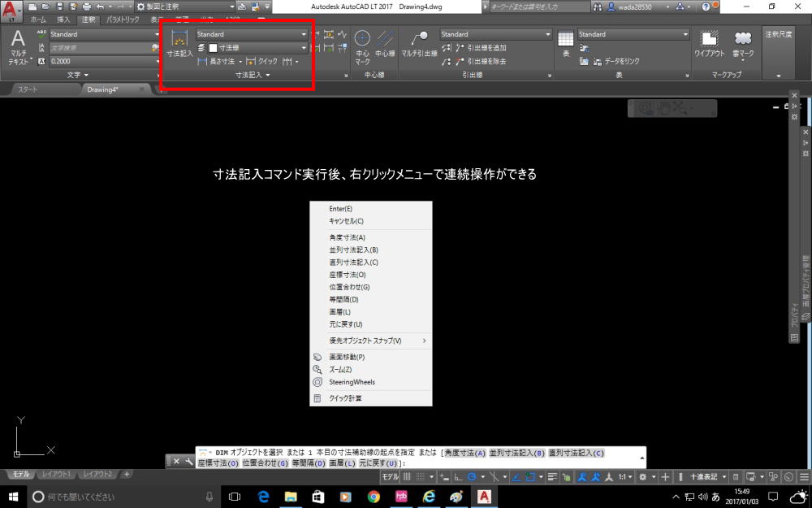Screen dimensions: 812x508
Task: Click 並列寸法記入(B) option in command line
Action: pos(516,453)
